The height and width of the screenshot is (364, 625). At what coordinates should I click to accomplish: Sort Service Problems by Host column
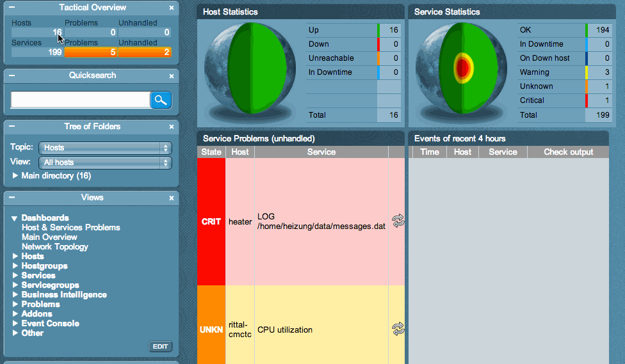[x=240, y=152]
